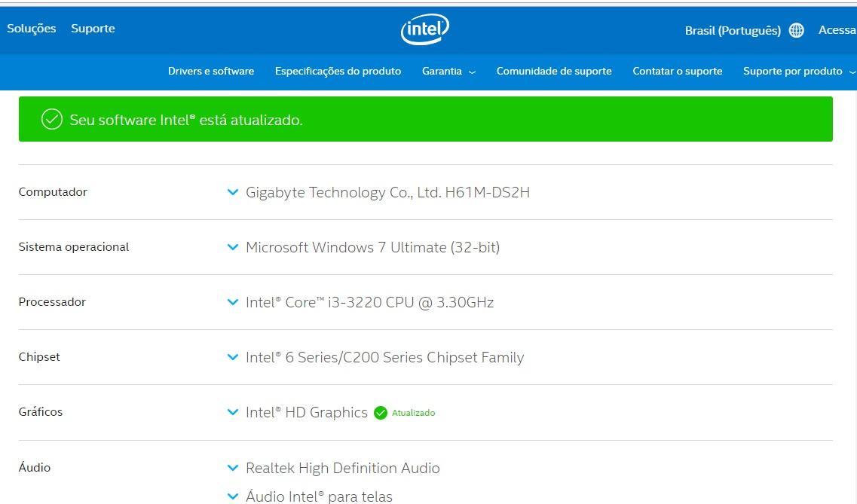Expand the Áudio Intel para telas details

(x=233, y=496)
